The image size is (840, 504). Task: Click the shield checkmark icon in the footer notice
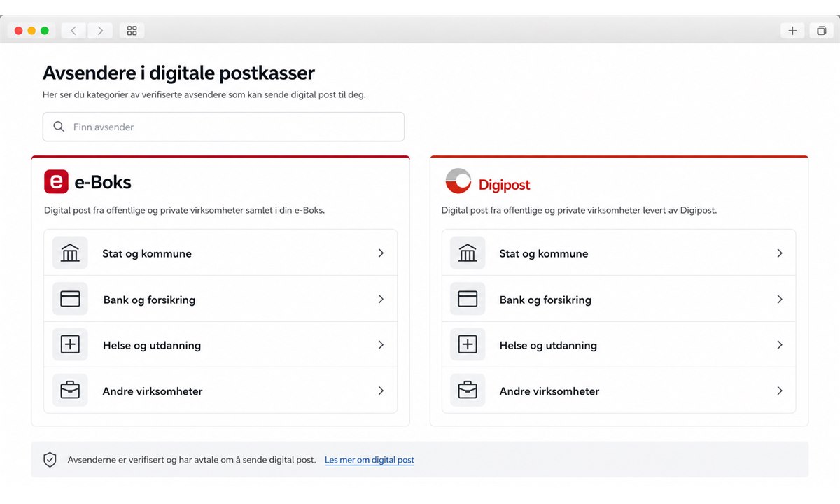pos(50,460)
